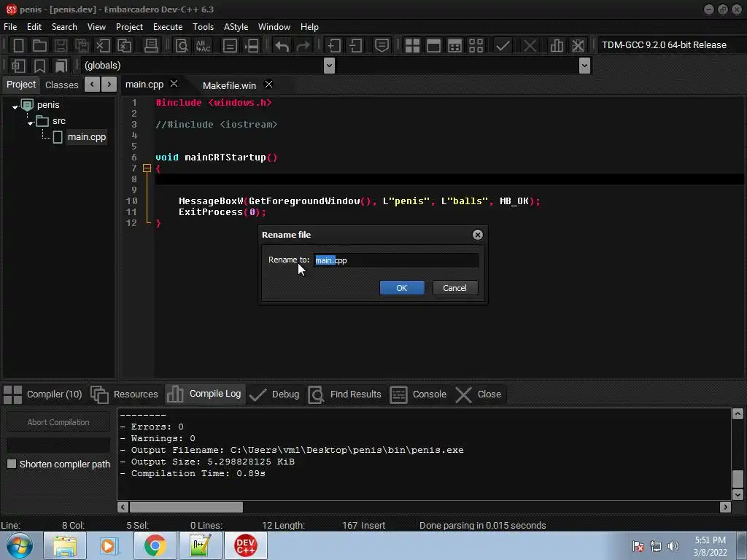Open the (globals) class dropdown

click(x=329, y=66)
